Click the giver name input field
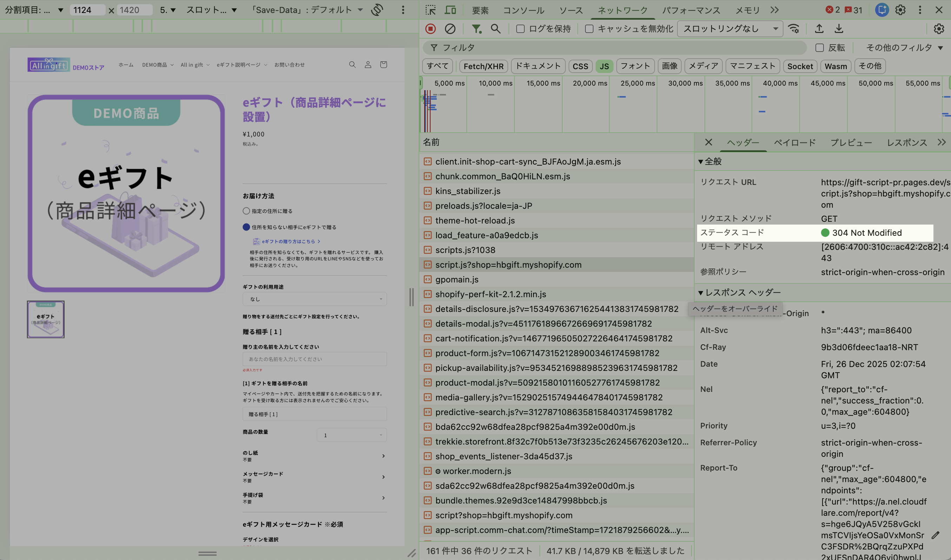951x560 pixels. point(314,359)
